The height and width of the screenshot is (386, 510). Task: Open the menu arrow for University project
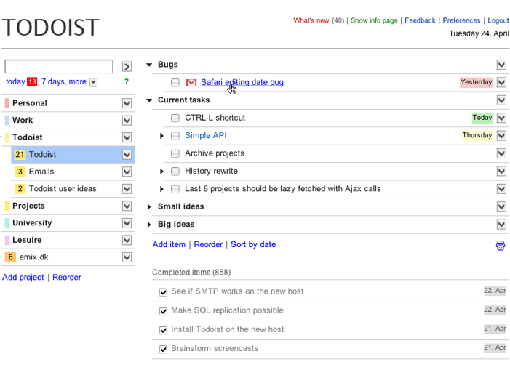tap(127, 223)
